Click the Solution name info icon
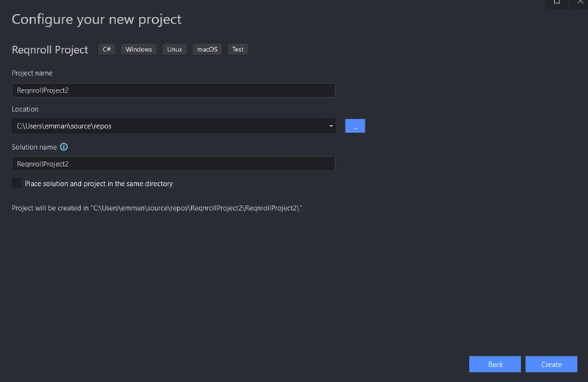 pos(64,147)
